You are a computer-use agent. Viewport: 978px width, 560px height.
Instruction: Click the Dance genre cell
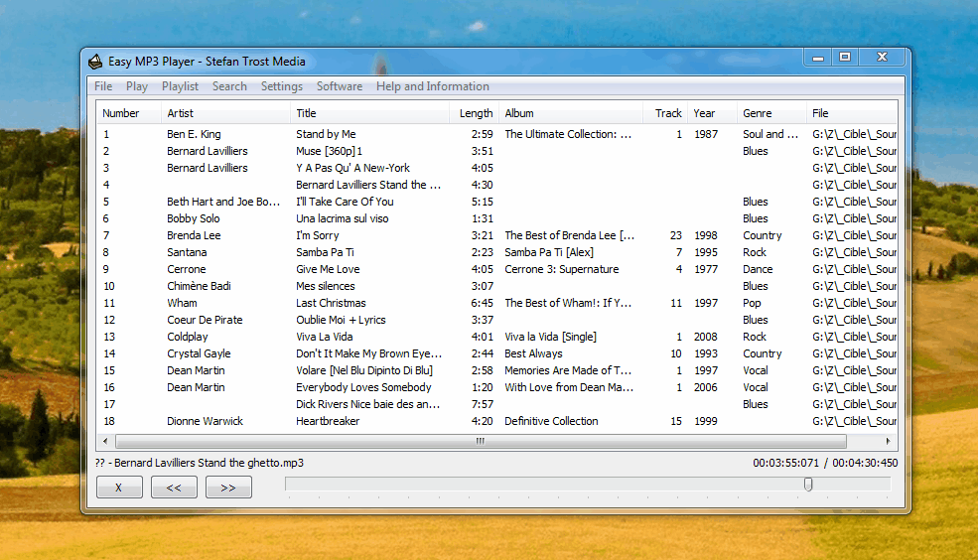point(758,269)
